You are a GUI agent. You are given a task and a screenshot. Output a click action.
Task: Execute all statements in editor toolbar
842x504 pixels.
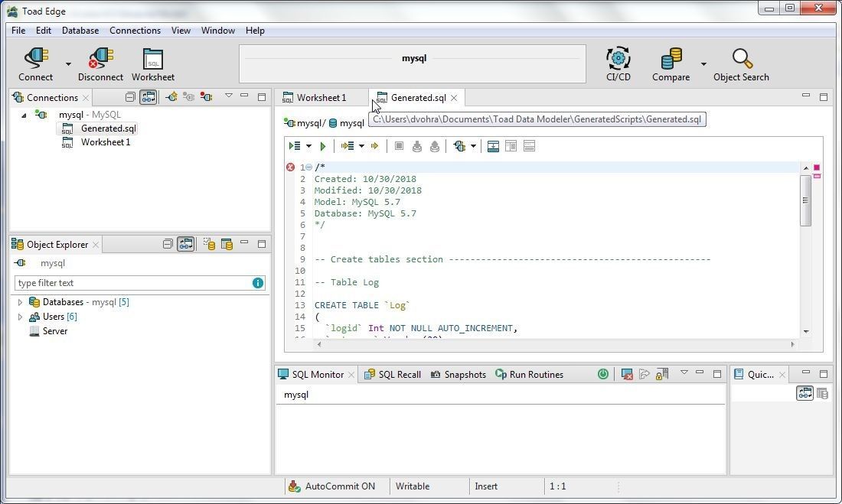295,146
